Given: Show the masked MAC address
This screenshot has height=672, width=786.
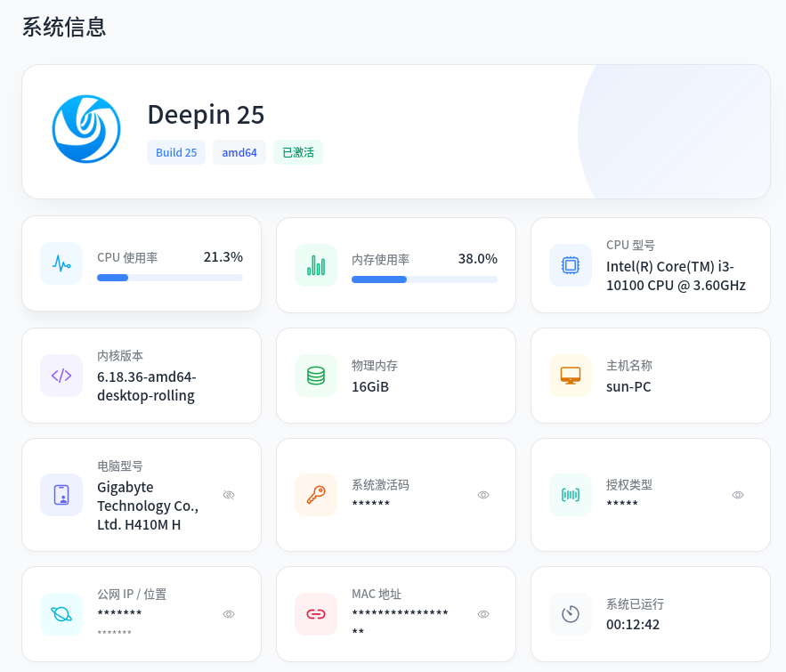Looking at the screenshot, I should (483, 614).
